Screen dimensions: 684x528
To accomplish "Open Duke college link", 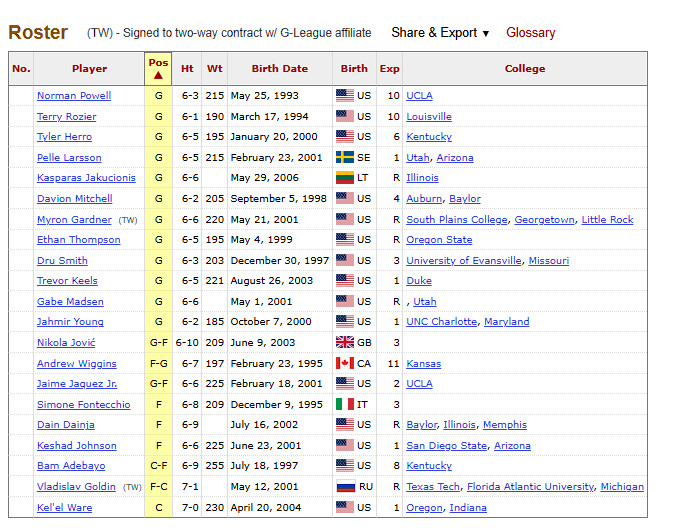I will pyautogui.click(x=419, y=281).
